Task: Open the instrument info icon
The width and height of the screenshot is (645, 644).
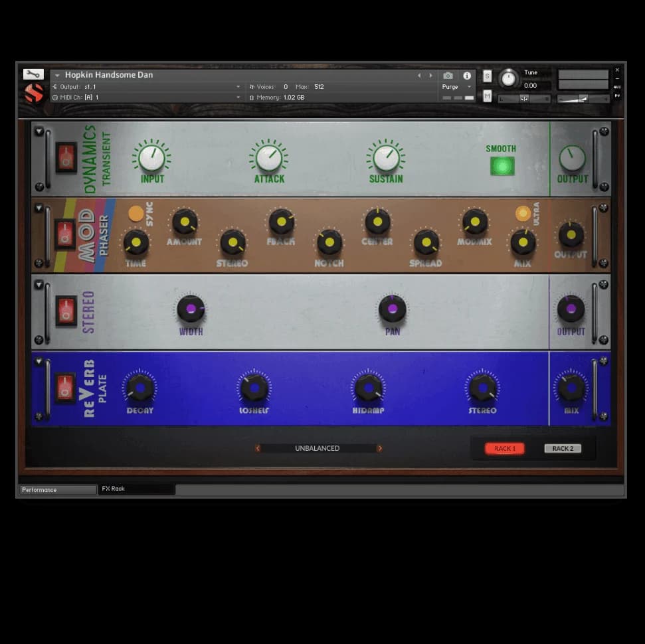Action: 467,76
